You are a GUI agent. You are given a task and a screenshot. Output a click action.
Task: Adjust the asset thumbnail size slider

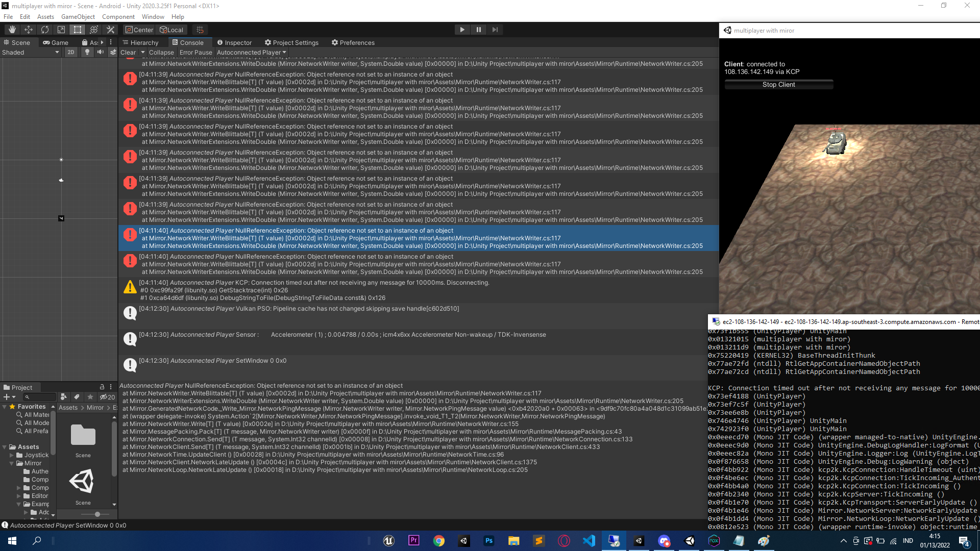click(97, 514)
